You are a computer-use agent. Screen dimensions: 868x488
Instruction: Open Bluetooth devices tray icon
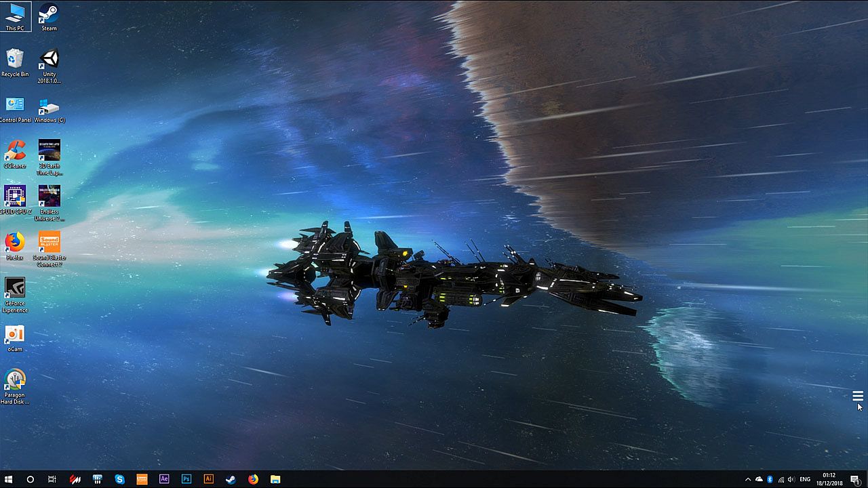click(770, 479)
